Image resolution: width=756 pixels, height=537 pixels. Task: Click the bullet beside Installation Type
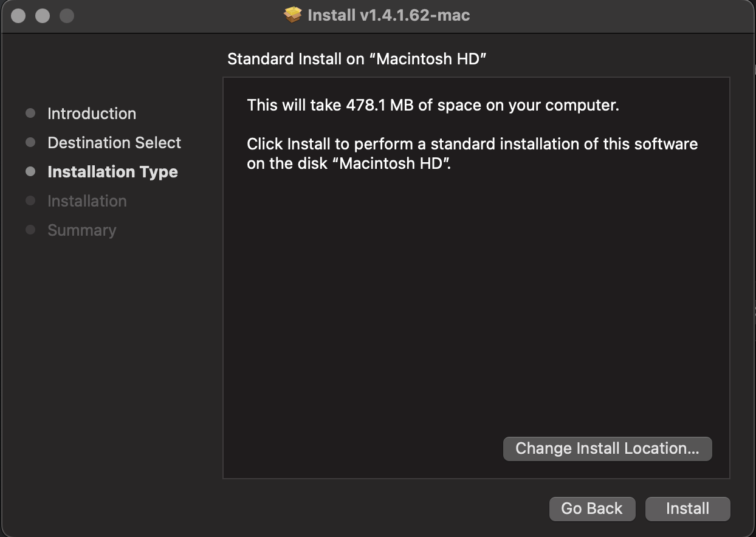click(x=30, y=172)
